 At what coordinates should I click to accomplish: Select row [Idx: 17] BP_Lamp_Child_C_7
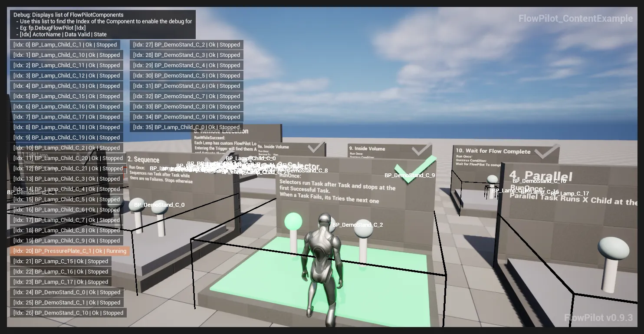click(66, 220)
